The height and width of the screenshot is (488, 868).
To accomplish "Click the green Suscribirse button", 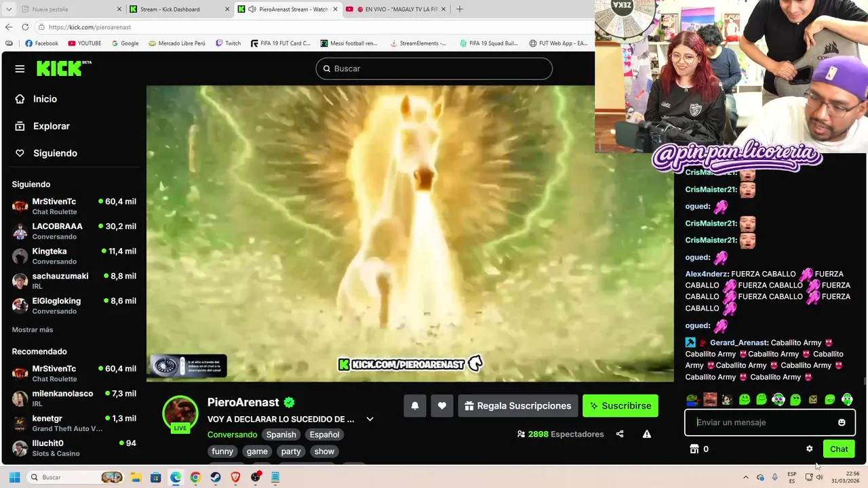I will click(620, 406).
